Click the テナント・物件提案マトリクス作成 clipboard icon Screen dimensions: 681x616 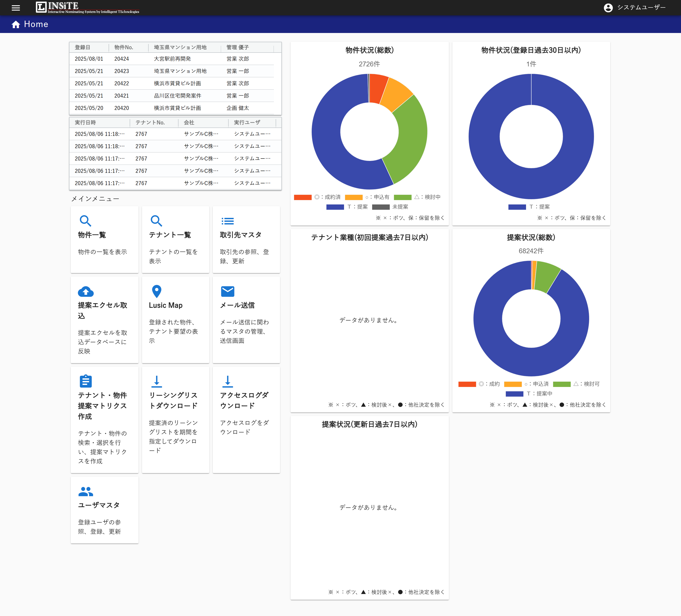coord(86,381)
